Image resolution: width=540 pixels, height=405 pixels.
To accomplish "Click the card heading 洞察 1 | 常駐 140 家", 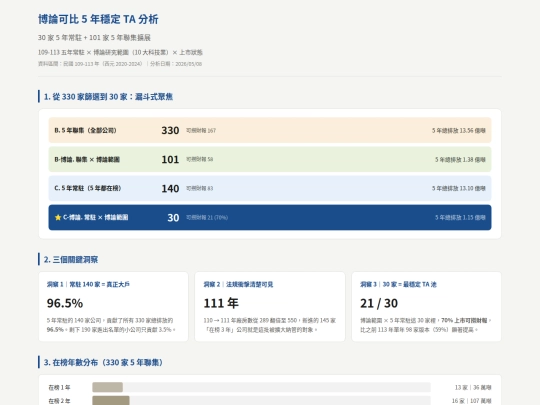I will 88,284.
